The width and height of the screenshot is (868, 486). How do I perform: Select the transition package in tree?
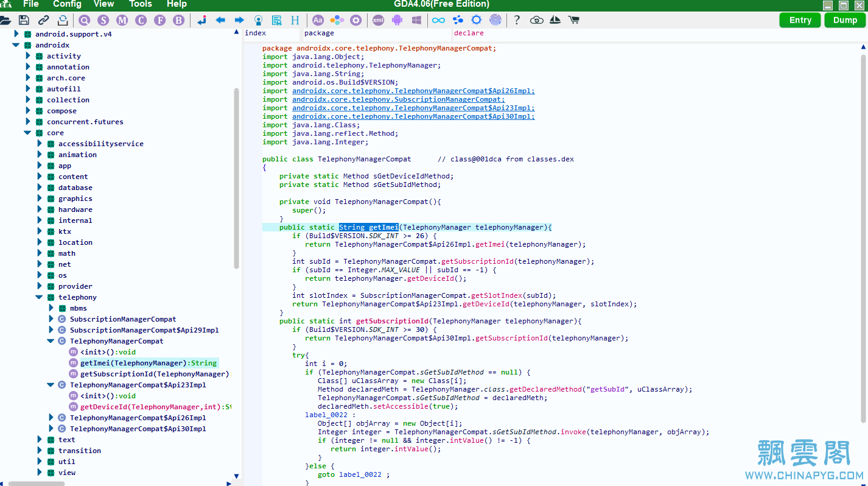point(80,451)
